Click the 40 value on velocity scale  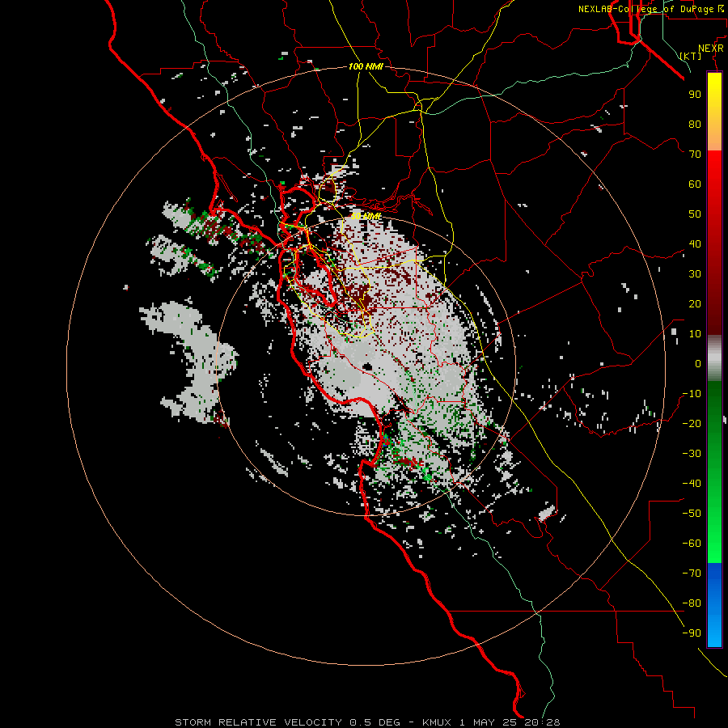click(x=695, y=244)
